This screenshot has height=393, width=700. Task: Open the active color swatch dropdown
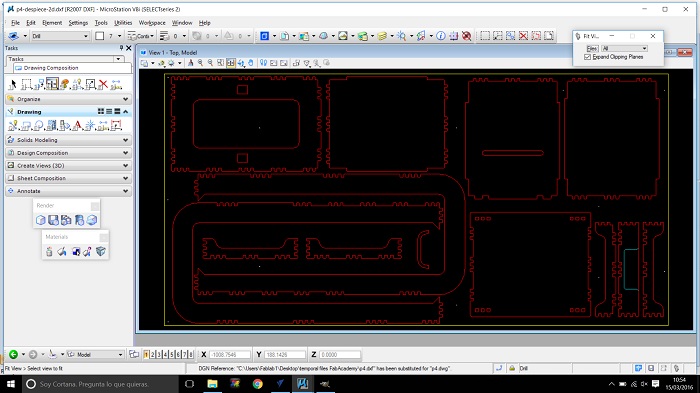coord(119,36)
